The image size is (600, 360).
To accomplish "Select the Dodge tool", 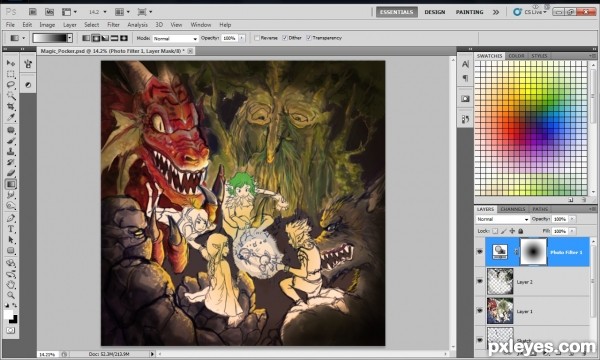I will (x=11, y=206).
